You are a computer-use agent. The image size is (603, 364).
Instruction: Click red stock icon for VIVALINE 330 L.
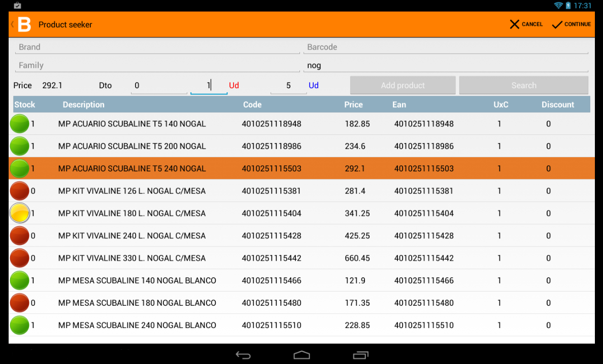[x=19, y=258]
